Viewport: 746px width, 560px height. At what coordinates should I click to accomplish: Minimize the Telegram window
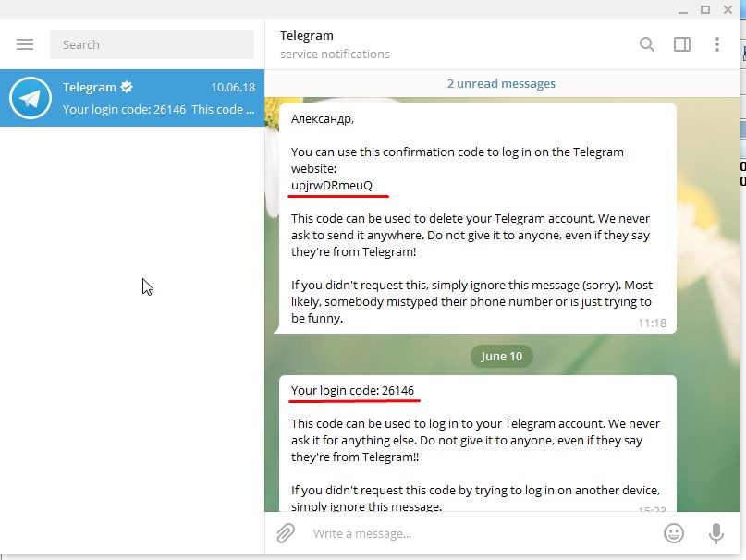coord(683,10)
